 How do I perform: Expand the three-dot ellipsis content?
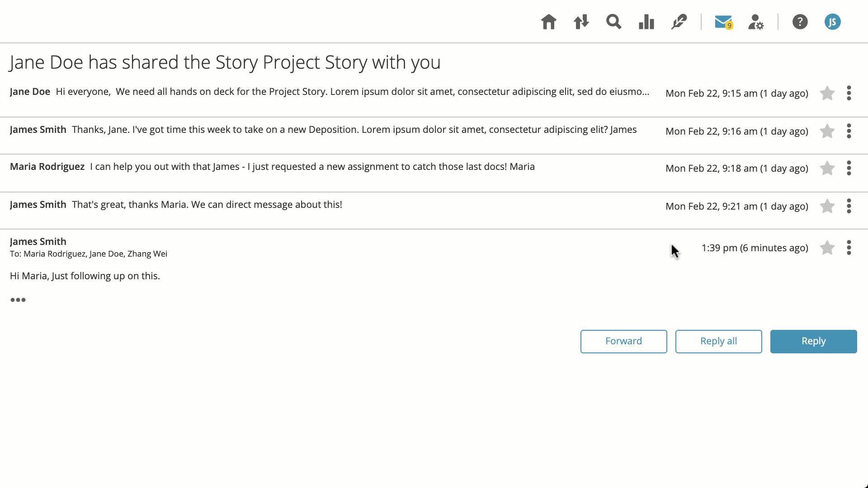(x=17, y=299)
